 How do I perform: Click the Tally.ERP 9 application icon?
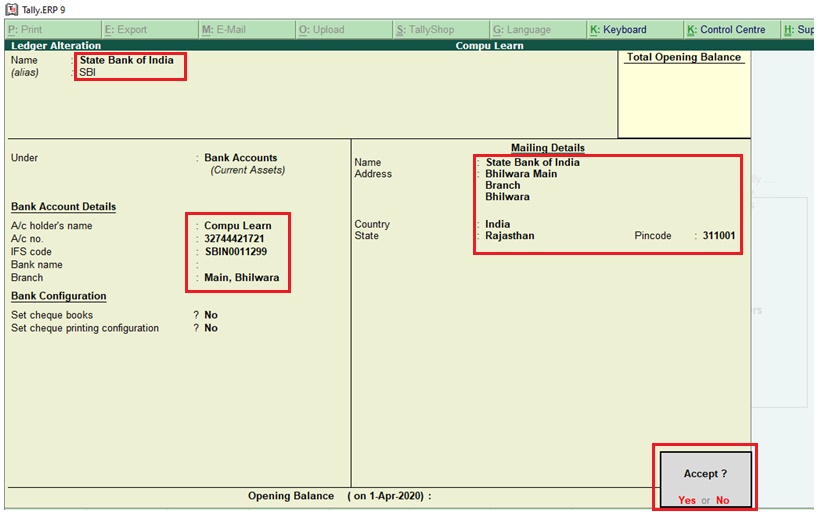coord(11,9)
